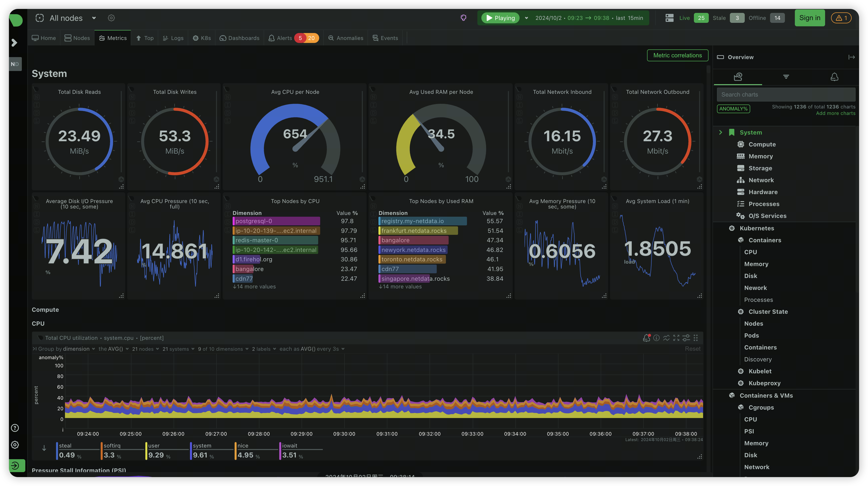Focus the Search charts input field
The height and width of the screenshot is (486, 868).
(786, 94)
